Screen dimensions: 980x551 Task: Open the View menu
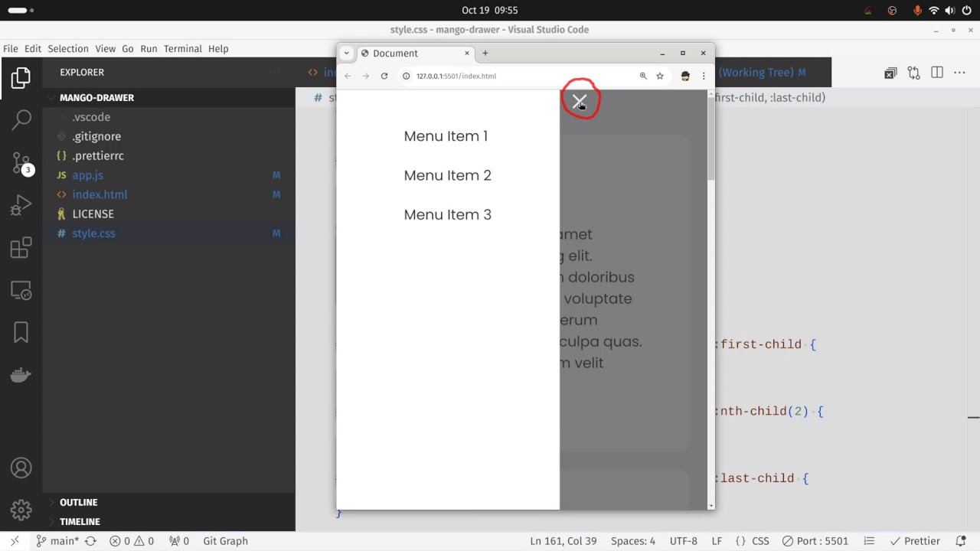106,48
